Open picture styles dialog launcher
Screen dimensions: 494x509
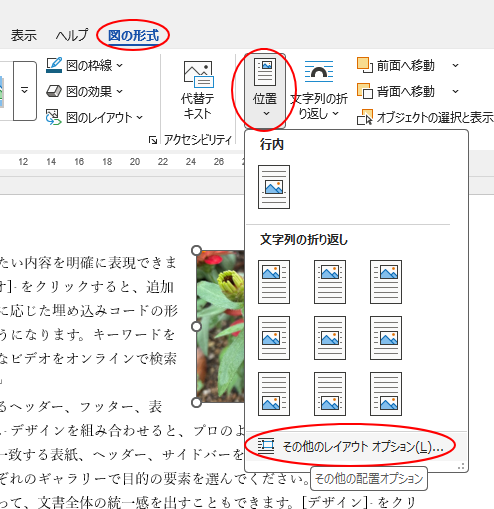coord(153,140)
